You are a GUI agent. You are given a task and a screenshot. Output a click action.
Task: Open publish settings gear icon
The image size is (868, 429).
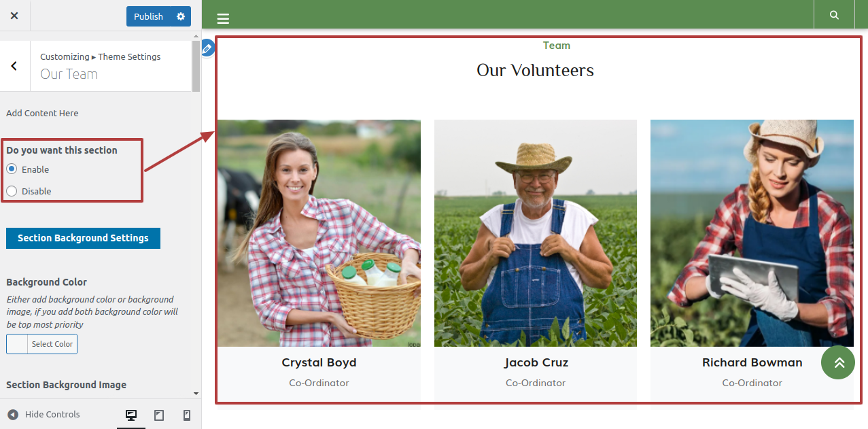pyautogui.click(x=180, y=16)
